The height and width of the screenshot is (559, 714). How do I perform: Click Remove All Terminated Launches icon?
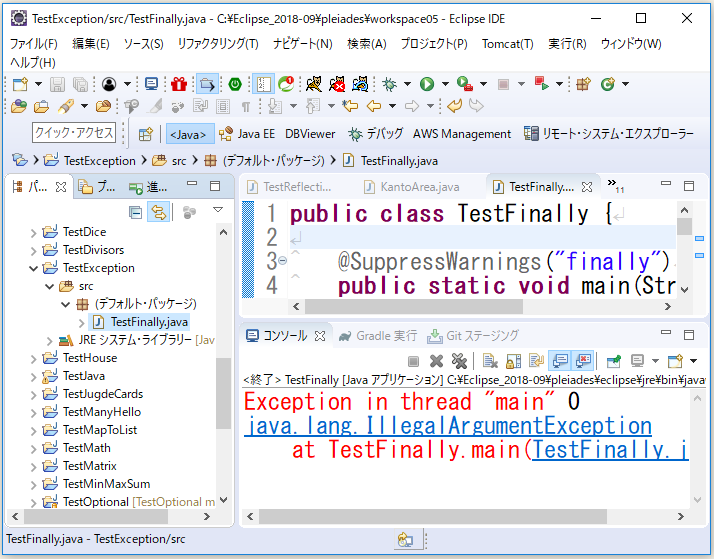(x=459, y=361)
